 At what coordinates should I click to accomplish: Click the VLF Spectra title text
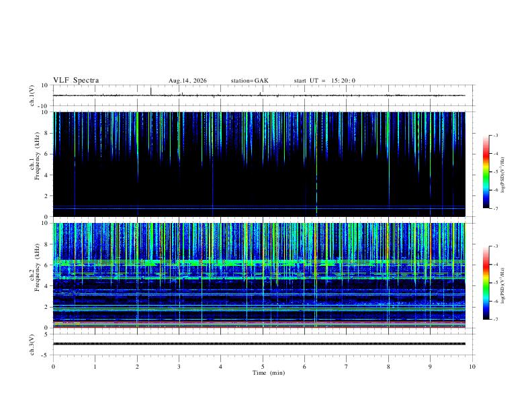click(x=76, y=81)
